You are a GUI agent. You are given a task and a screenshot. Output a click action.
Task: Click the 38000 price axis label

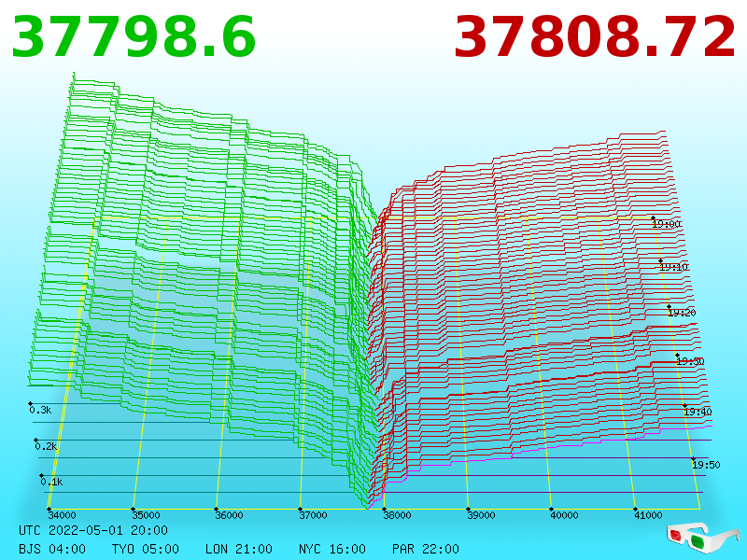click(398, 515)
